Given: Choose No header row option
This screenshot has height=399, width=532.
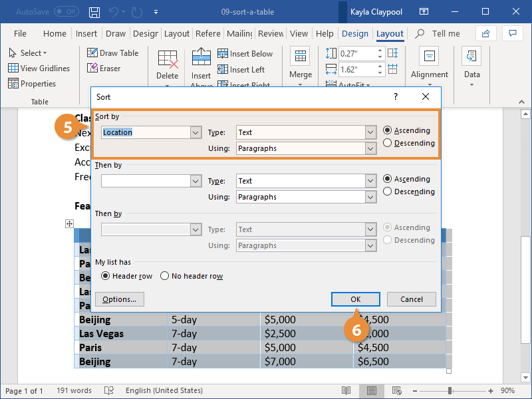Looking at the screenshot, I should (165, 275).
